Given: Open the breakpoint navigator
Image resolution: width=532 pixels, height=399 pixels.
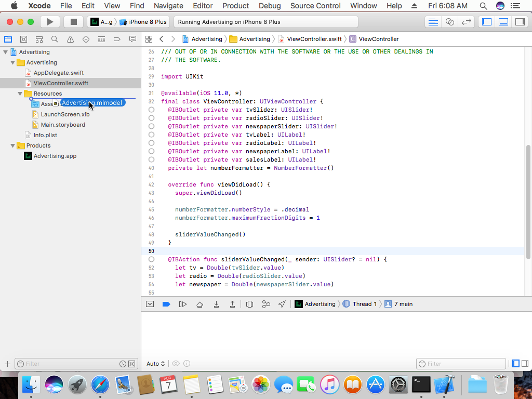Looking at the screenshot, I should [117, 39].
